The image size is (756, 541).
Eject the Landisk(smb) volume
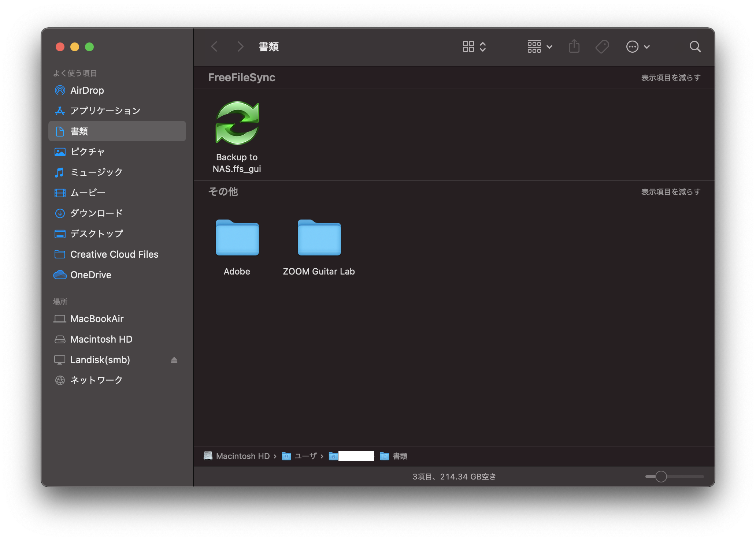pyautogui.click(x=174, y=360)
